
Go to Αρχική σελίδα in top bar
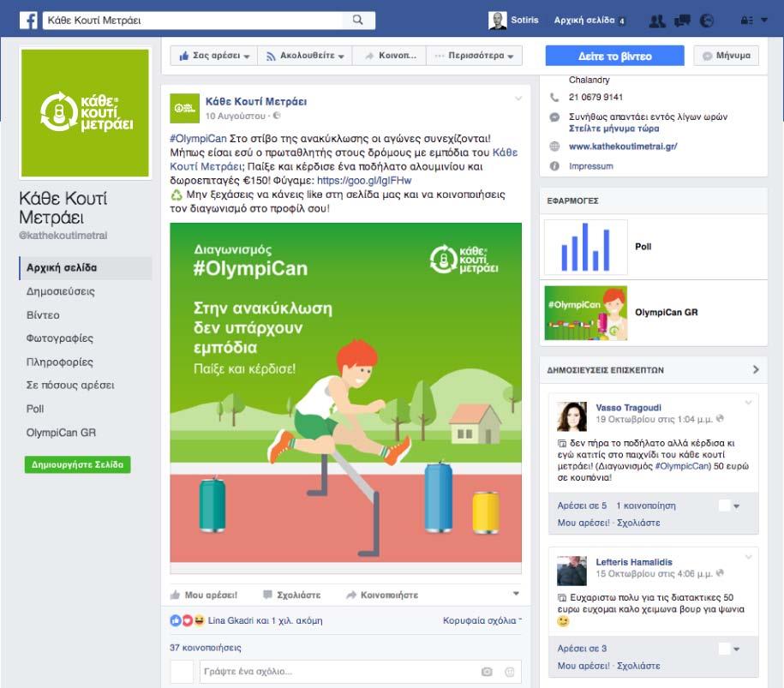coord(584,20)
